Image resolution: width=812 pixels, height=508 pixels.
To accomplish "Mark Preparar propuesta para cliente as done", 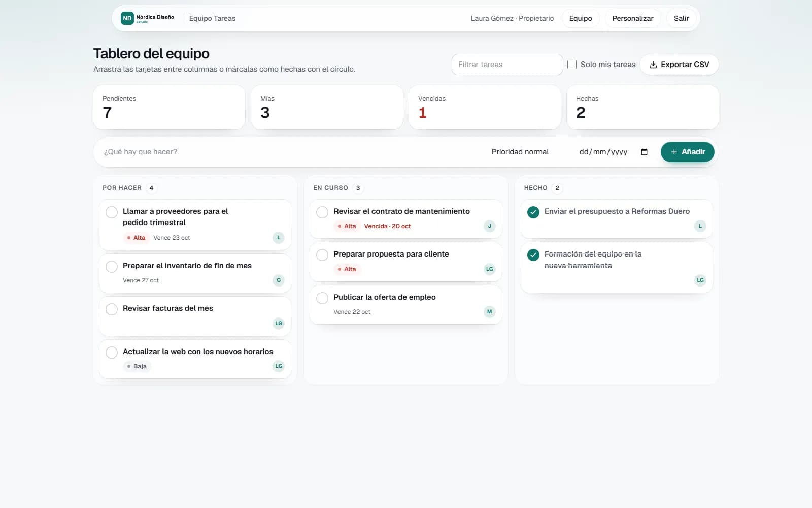I will coord(322,255).
